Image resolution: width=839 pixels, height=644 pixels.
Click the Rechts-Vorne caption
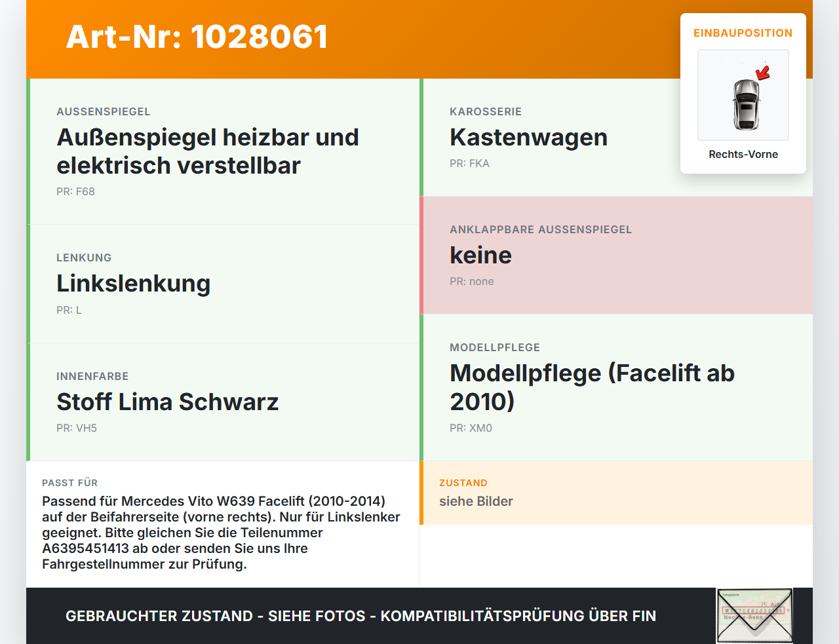tap(743, 154)
